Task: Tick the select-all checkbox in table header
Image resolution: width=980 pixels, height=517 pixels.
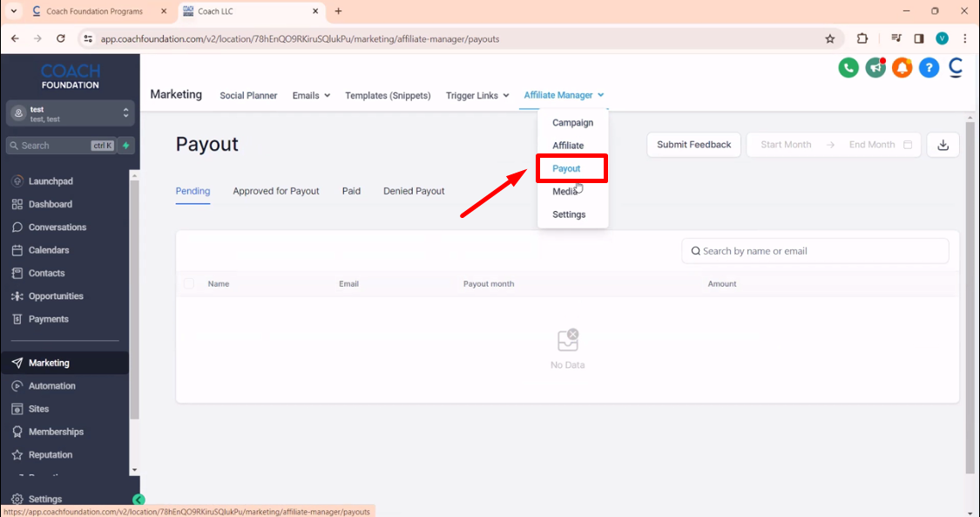Action: tap(189, 284)
